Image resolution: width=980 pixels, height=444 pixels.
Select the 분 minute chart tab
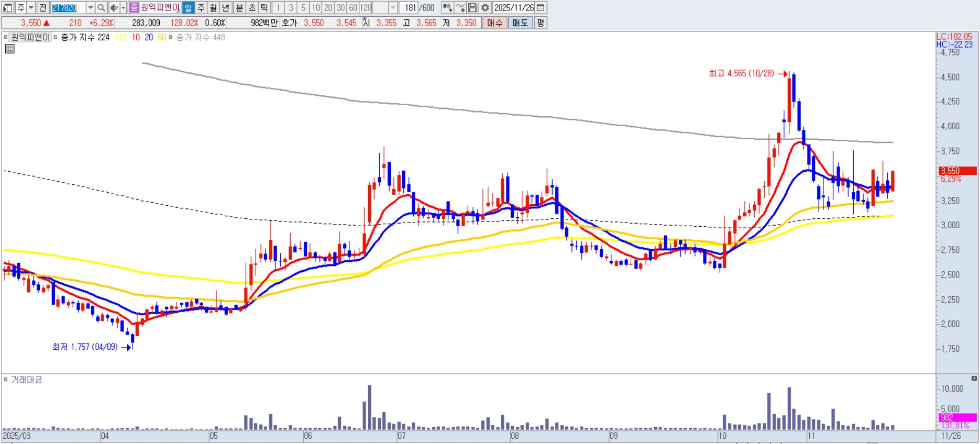coord(239,8)
